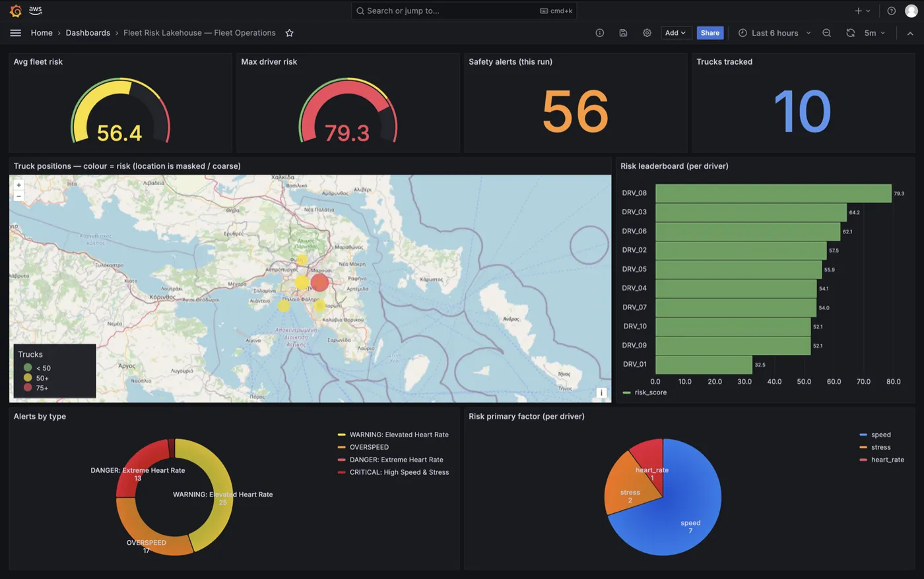Open dashboard settings gear

click(x=647, y=33)
